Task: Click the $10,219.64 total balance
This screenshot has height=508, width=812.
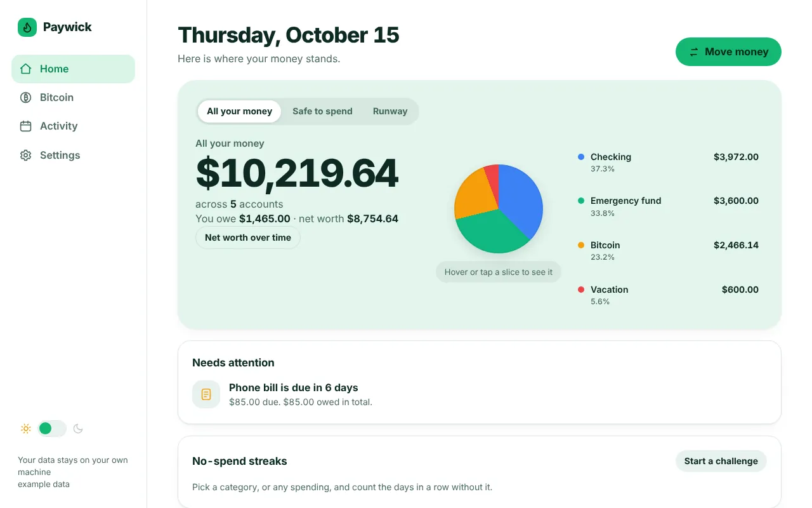Action: coord(298,173)
